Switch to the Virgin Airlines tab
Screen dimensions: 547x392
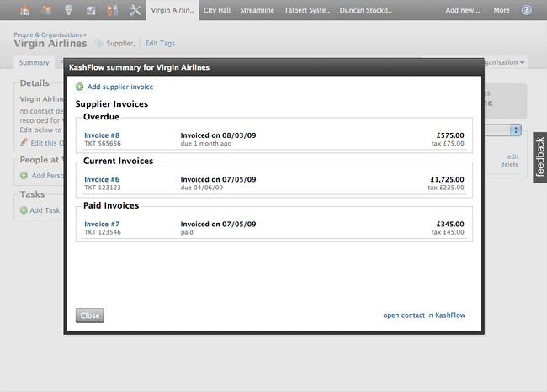tap(173, 10)
